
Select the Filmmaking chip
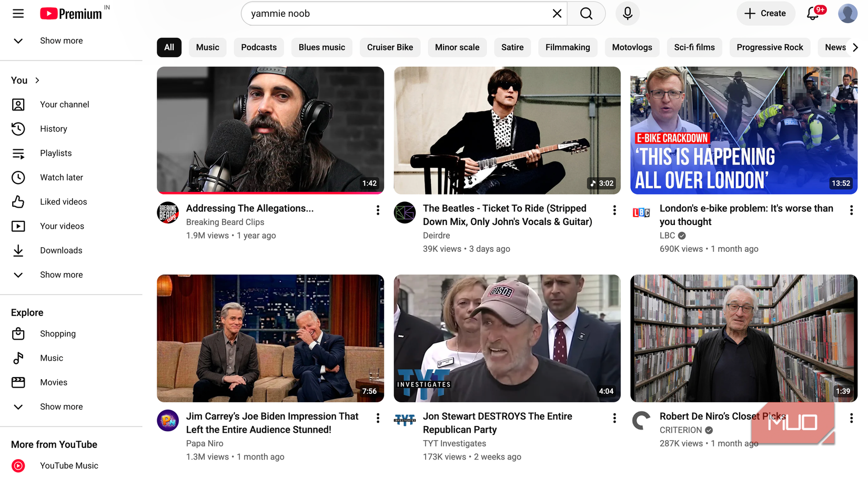pyautogui.click(x=568, y=47)
